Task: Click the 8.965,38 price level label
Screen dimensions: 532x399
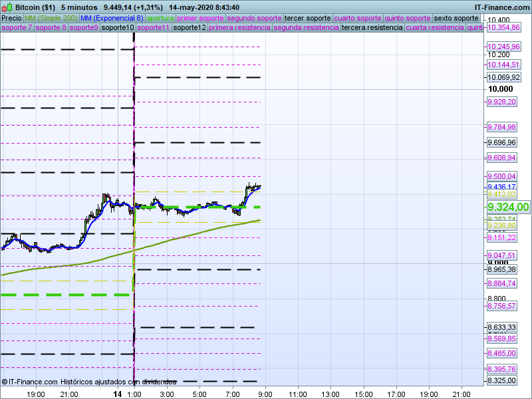Action: click(502, 269)
